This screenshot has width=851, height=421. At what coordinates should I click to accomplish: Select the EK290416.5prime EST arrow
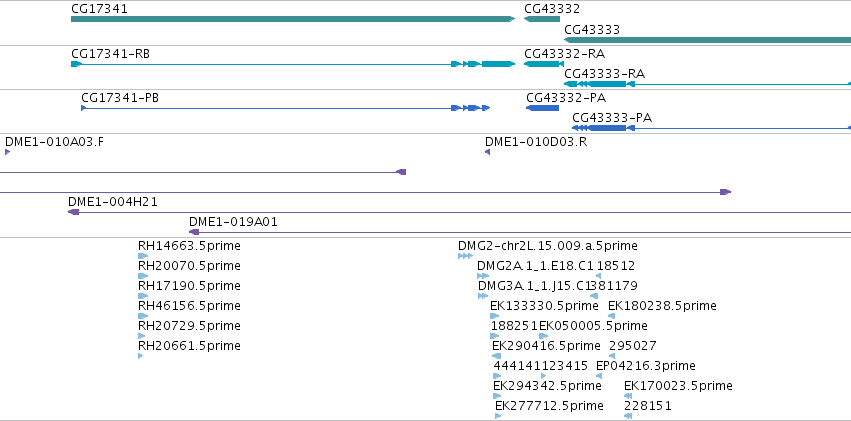(497, 356)
